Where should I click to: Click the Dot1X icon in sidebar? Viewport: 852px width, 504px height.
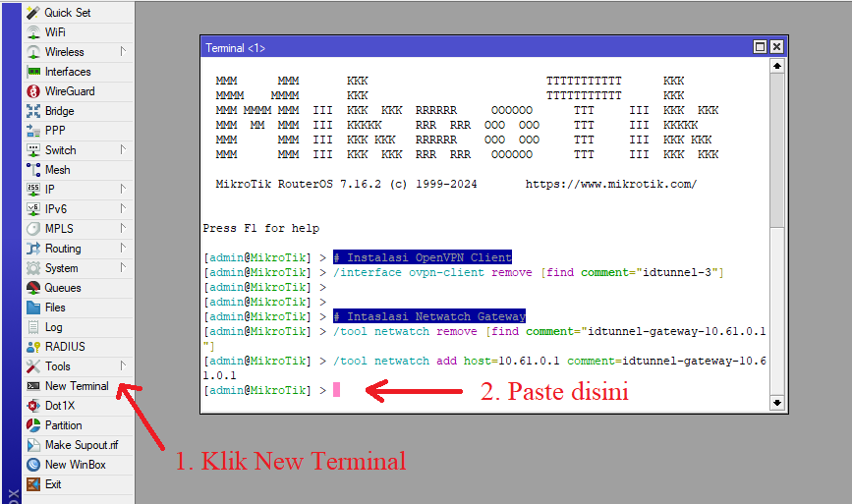[33, 406]
